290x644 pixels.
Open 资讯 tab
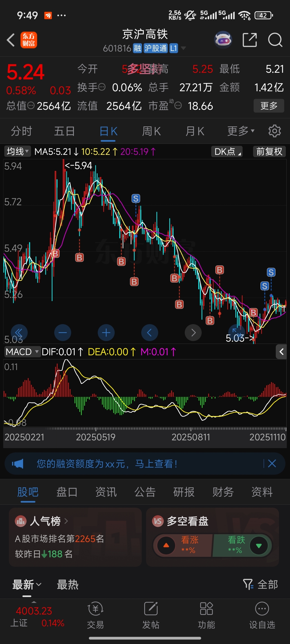(106, 492)
